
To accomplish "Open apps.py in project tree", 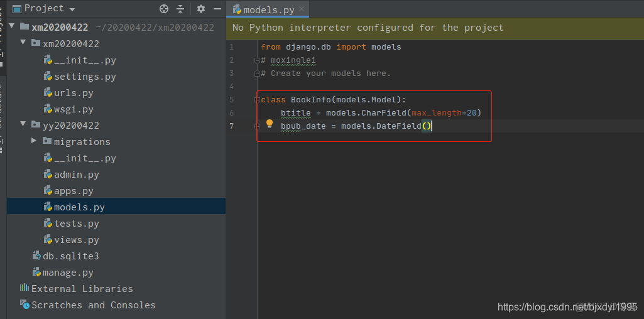I will (74, 191).
